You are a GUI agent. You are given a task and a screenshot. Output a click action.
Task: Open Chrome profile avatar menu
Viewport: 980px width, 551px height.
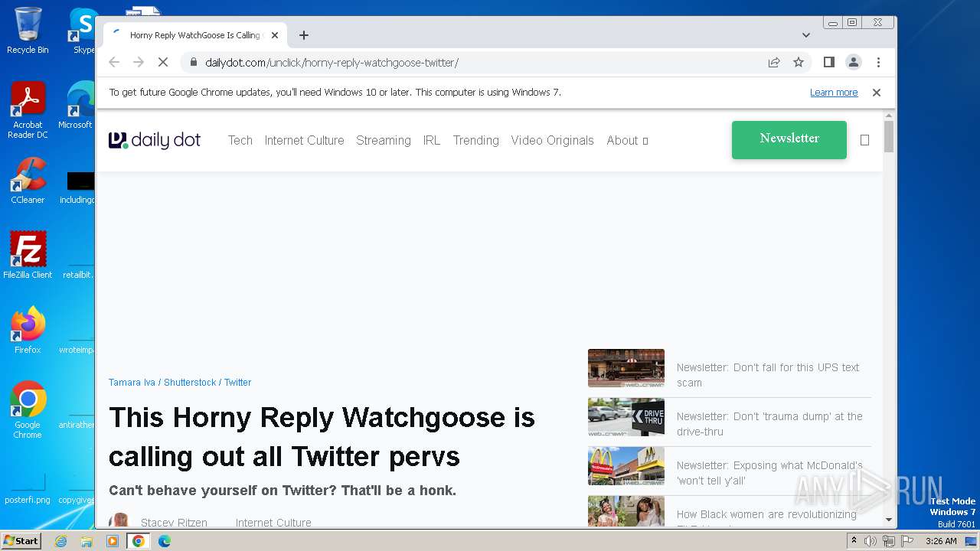click(854, 63)
